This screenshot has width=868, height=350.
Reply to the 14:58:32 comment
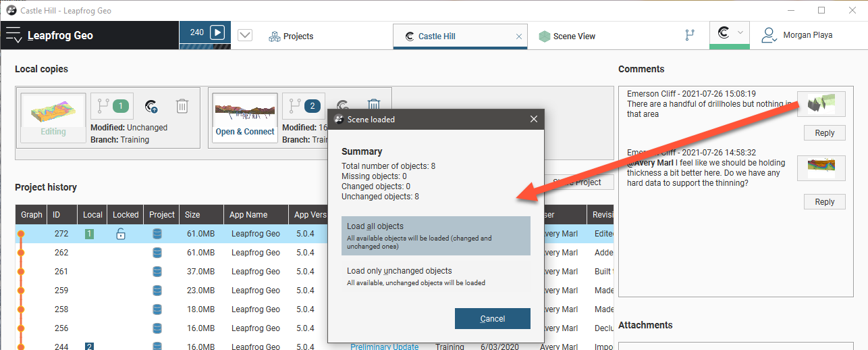pyautogui.click(x=824, y=202)
